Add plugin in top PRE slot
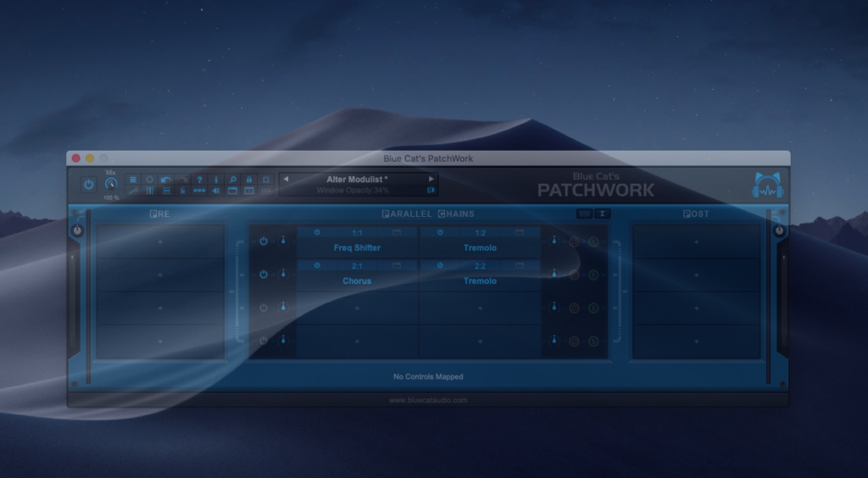The width and height of the screenshot is (868, 478). point(160,242)
